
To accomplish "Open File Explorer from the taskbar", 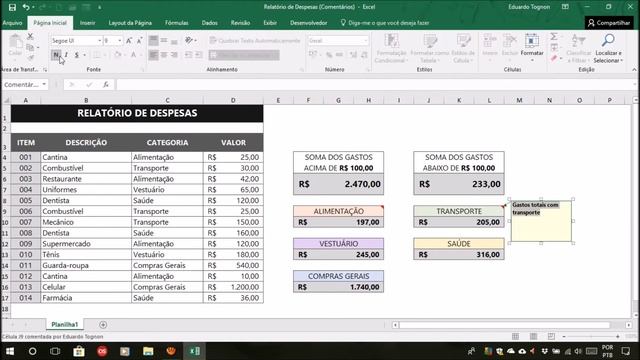I will pos(148,351).
